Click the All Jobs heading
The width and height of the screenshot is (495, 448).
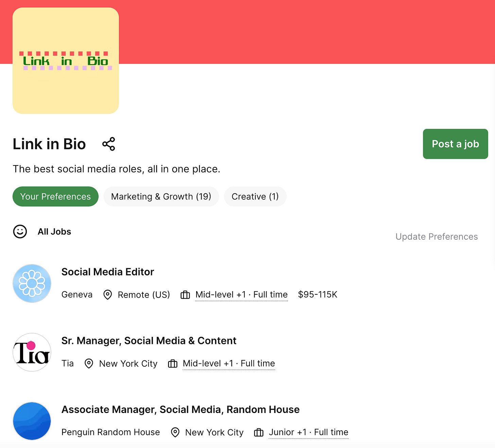pos(54,232)
